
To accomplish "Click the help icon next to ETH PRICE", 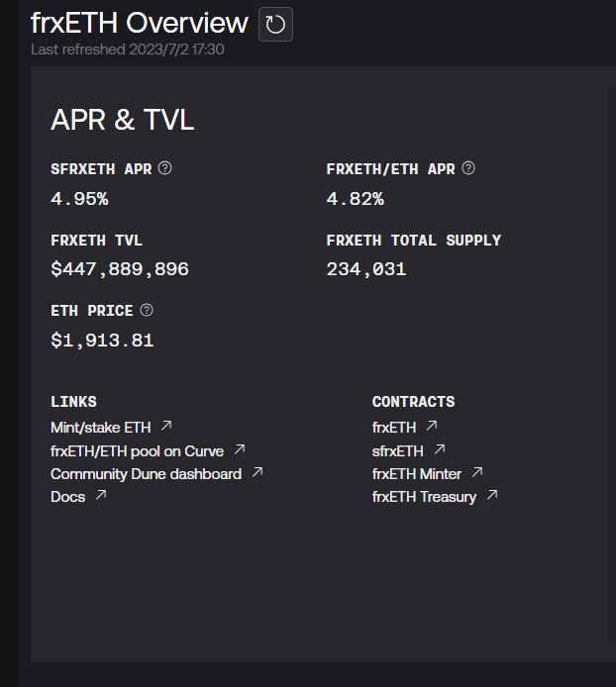I will 147,310.
